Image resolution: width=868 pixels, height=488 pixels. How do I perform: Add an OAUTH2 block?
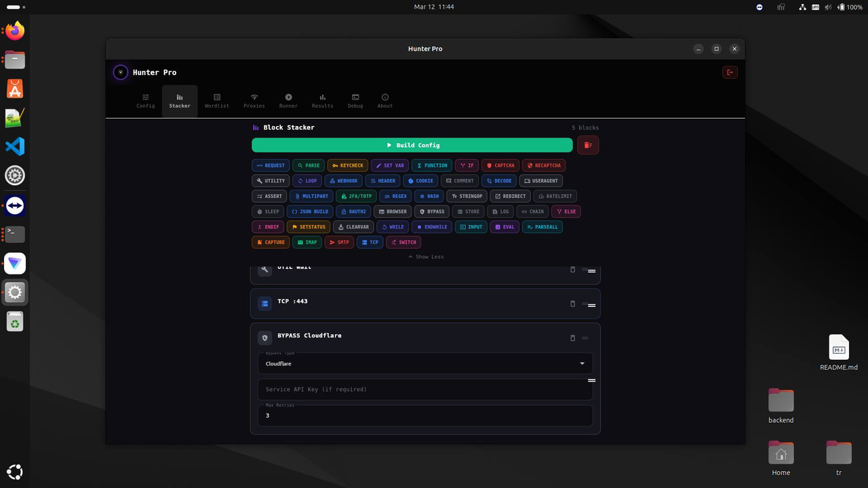click(x=353, y=211)
